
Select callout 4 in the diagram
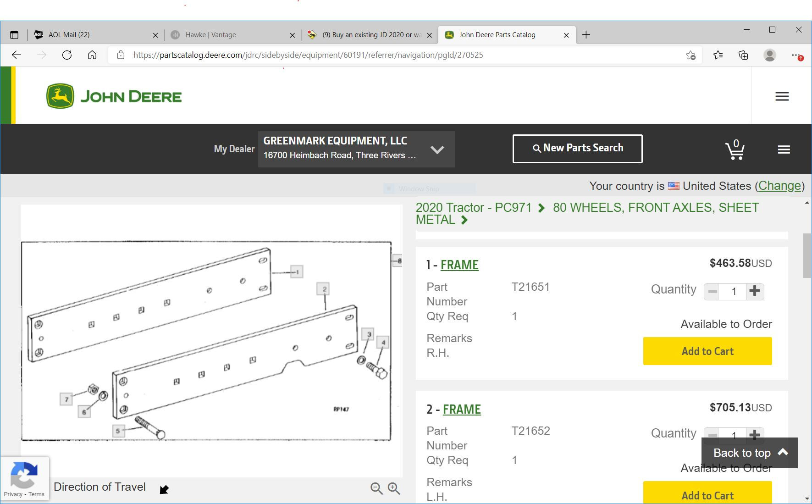[x=383, y=342]
